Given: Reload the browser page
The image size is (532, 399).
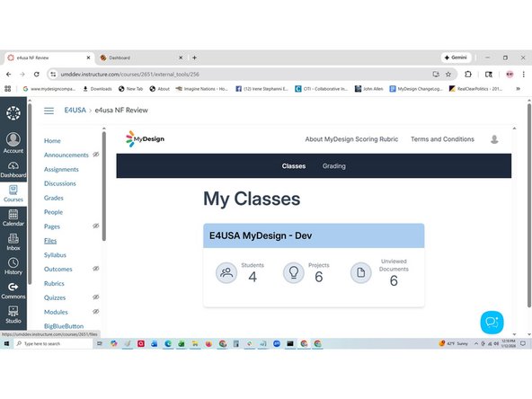Looking at the screenshot, I should (x=37, y=75).
